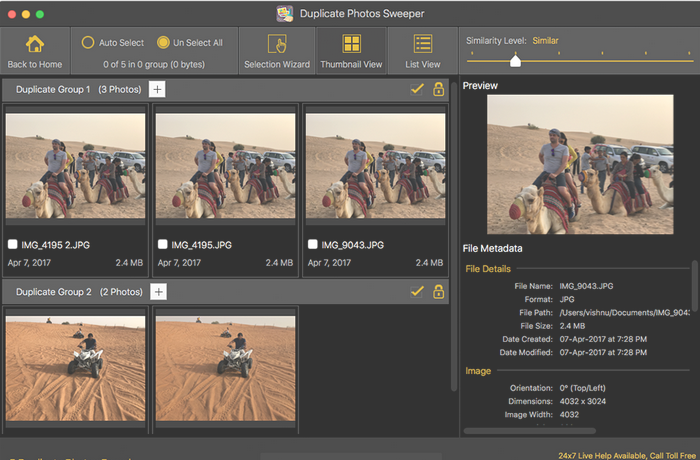Click the lock icon for Duplicate Group 2
This screenshot has width=700, height=460.
pyautogui.click(x=438, y=291)
